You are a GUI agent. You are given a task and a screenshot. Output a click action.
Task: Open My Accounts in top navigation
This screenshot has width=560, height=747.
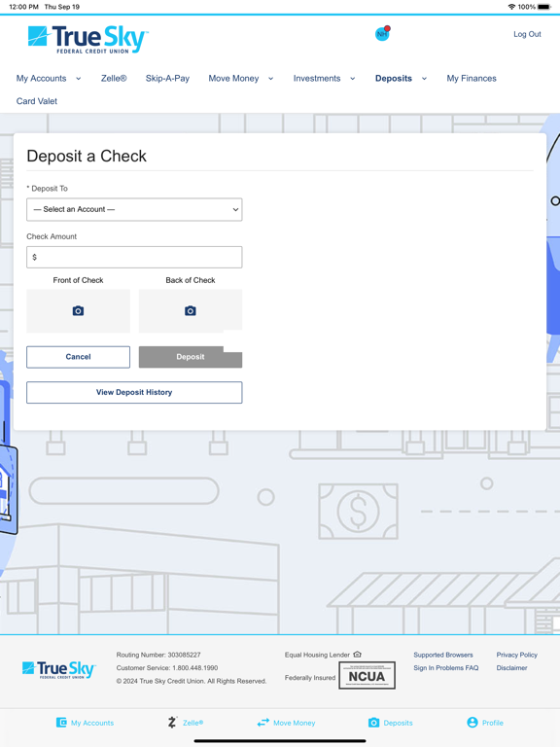tap(42, 78)
